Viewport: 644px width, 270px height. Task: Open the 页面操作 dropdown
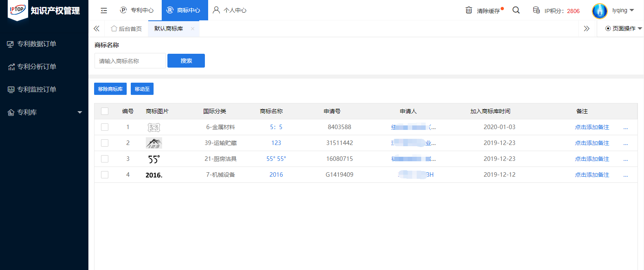click(623, 29)
